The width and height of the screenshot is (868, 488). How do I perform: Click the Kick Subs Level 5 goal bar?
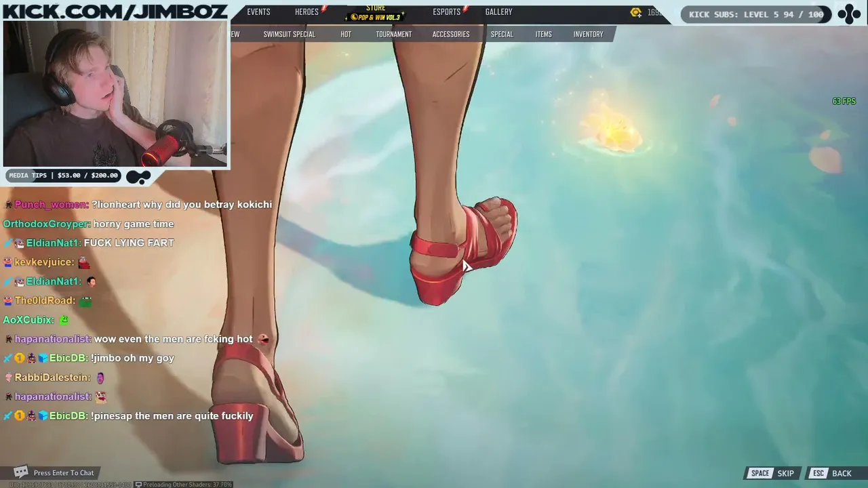pyautogui.click(x=756, y=14)
